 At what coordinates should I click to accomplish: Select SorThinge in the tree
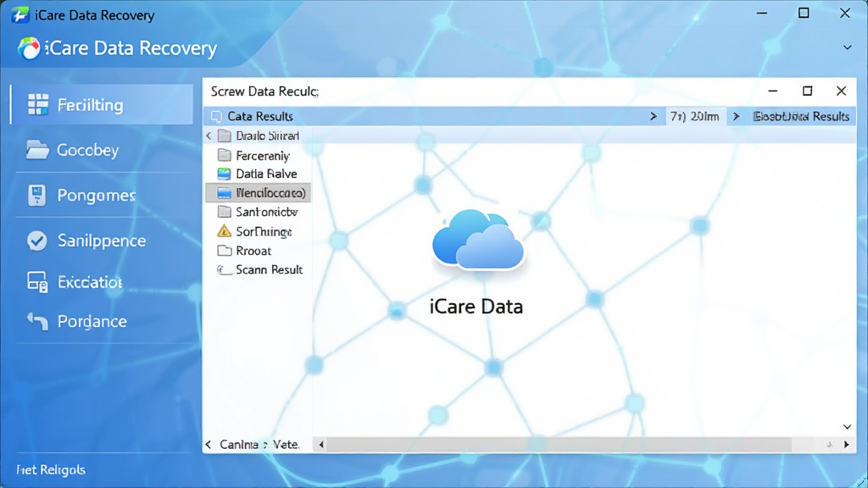264,231
